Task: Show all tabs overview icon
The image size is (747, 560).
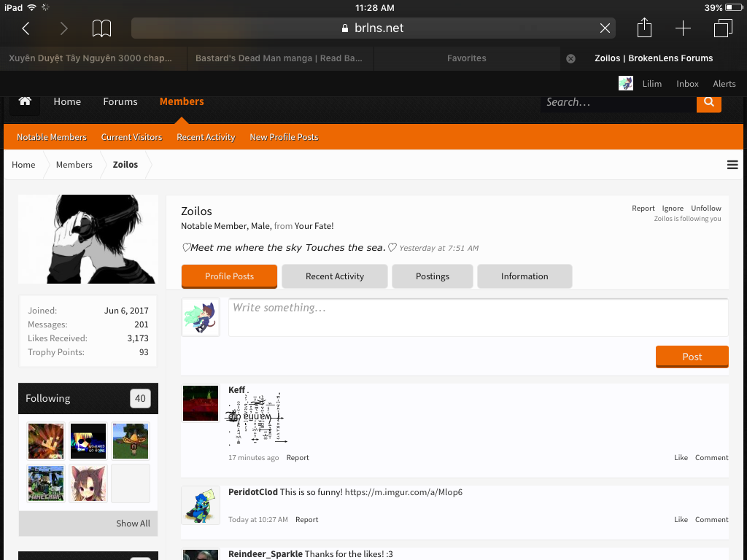Action: tap(723, 28)
